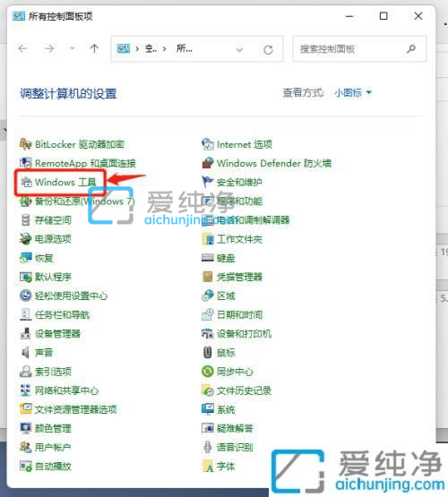Open the 声音 speaker icon

[x=26, y=353]
